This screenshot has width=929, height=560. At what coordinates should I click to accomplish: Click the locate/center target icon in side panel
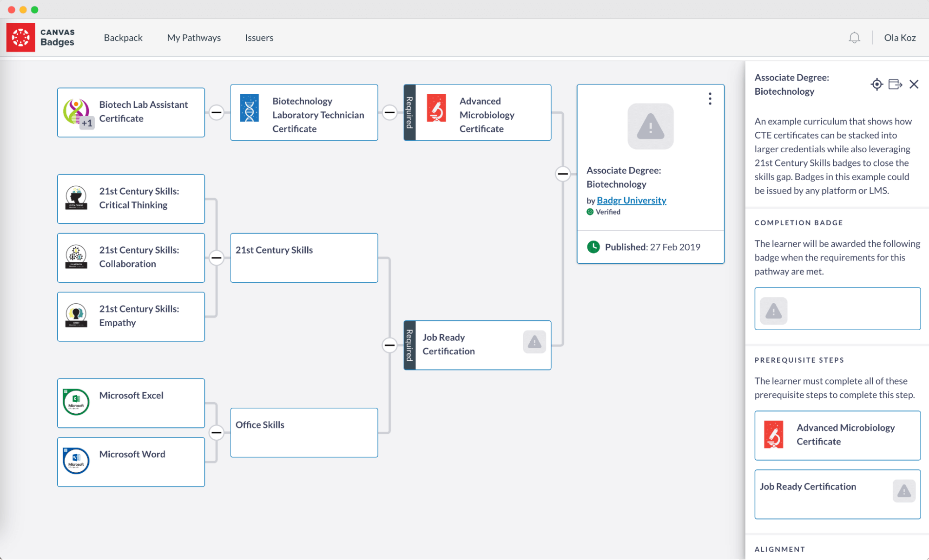(876, 84)
